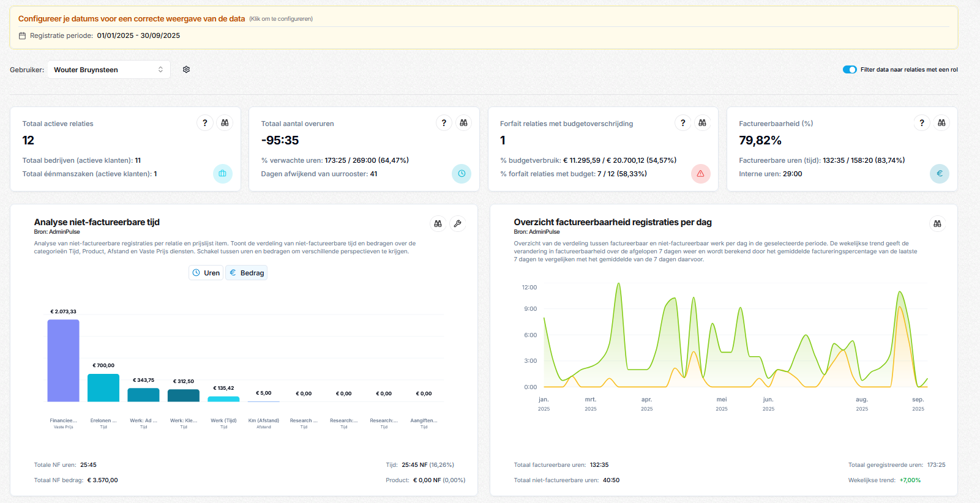Click the Financiee... € 2.073,33 bar

pos(63,360)
